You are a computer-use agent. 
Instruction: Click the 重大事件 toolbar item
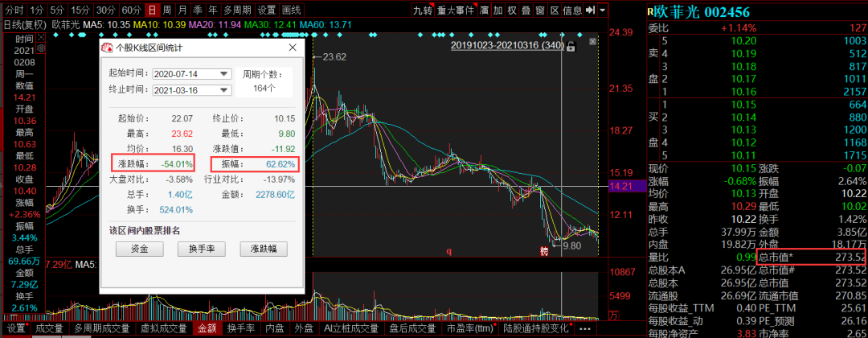coord(457,10)
